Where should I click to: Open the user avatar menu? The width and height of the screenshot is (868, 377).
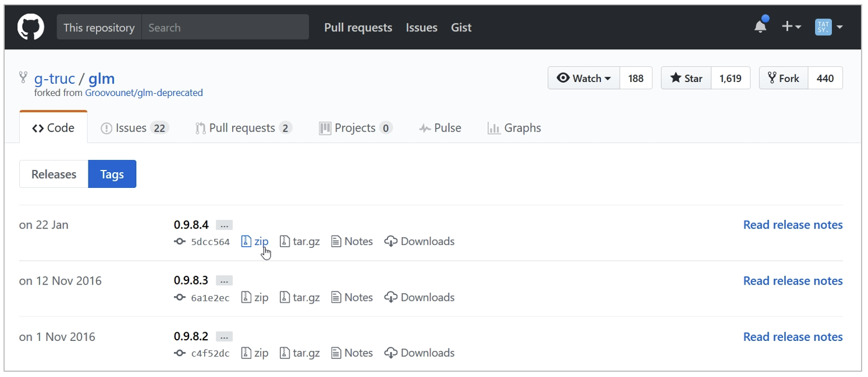tap(829, 27)
